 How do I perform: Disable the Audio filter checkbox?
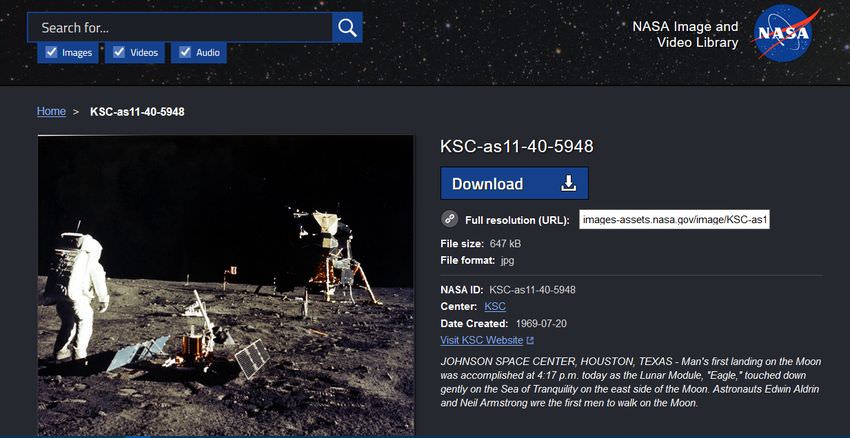point(185,53)
